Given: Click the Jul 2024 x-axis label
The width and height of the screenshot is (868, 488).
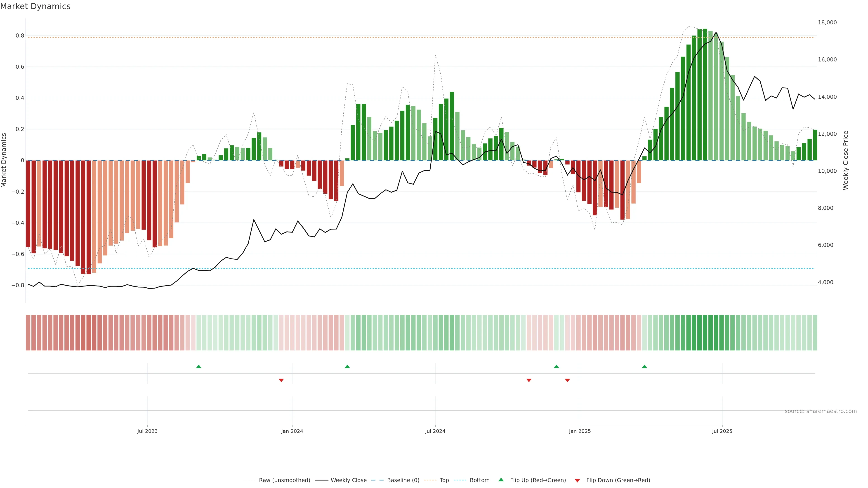Looking at the screenshot, I should 435,431.
